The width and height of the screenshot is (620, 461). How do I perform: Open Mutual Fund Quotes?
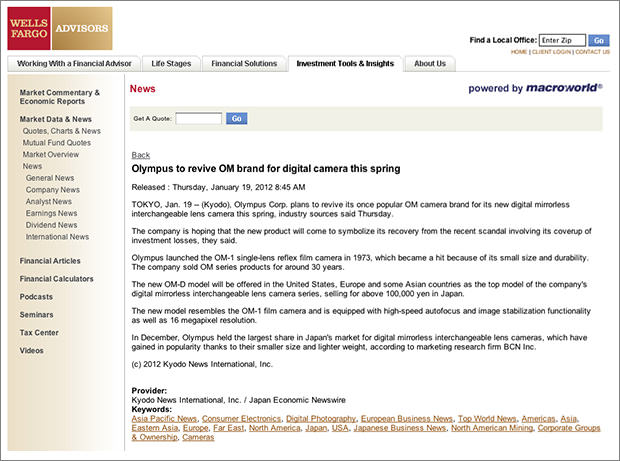57,143
